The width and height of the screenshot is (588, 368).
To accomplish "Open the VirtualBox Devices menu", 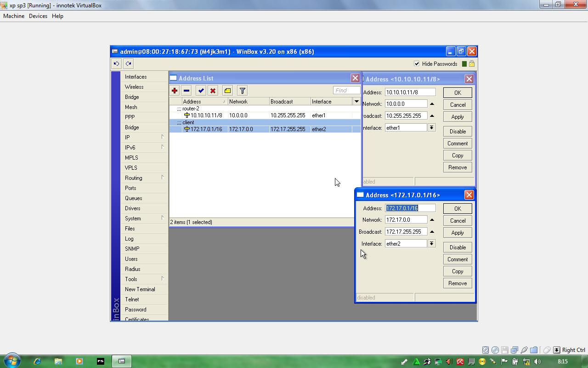I will (38, 16).
